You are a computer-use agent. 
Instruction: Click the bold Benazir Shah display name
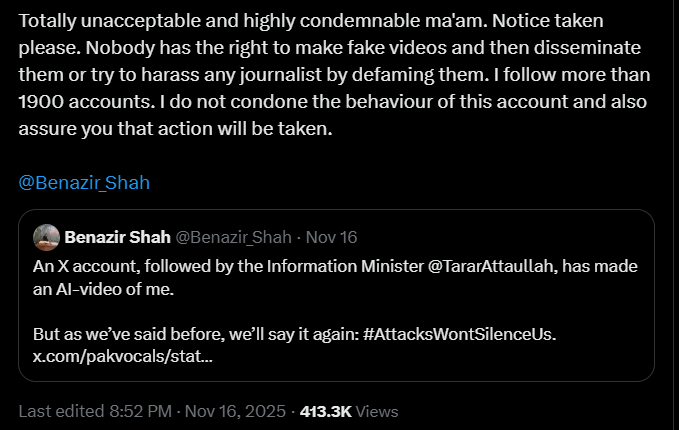pyautogui.click(x=116, y=237)
